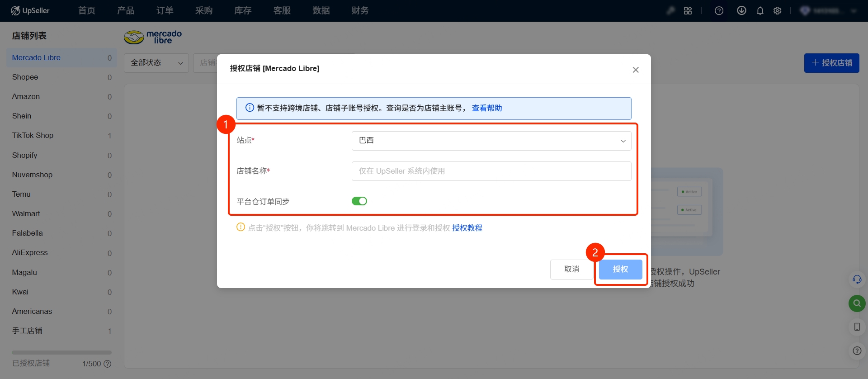868x379 pixels.
Task: Select Walmart in store list
Action: click(61, 214)
